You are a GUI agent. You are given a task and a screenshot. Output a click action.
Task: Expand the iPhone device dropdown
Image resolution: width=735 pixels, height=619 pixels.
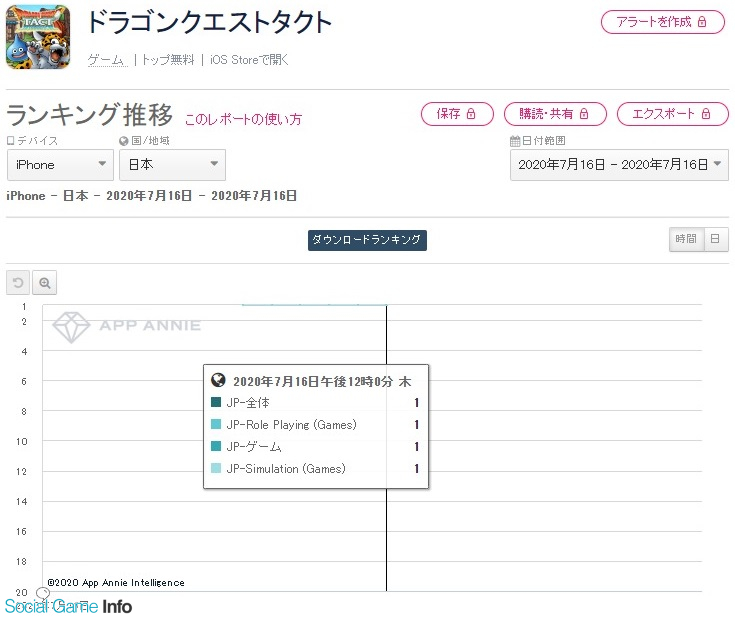(60, 165)
